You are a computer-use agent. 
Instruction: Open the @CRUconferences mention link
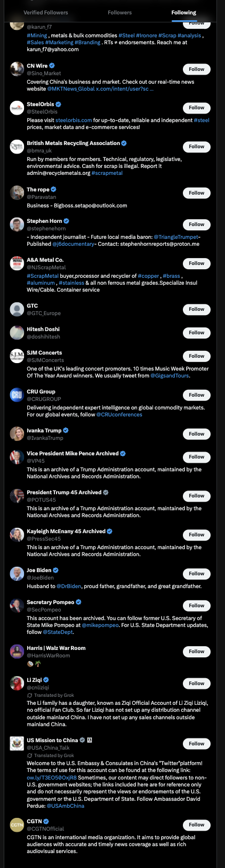tap(119, 414)
